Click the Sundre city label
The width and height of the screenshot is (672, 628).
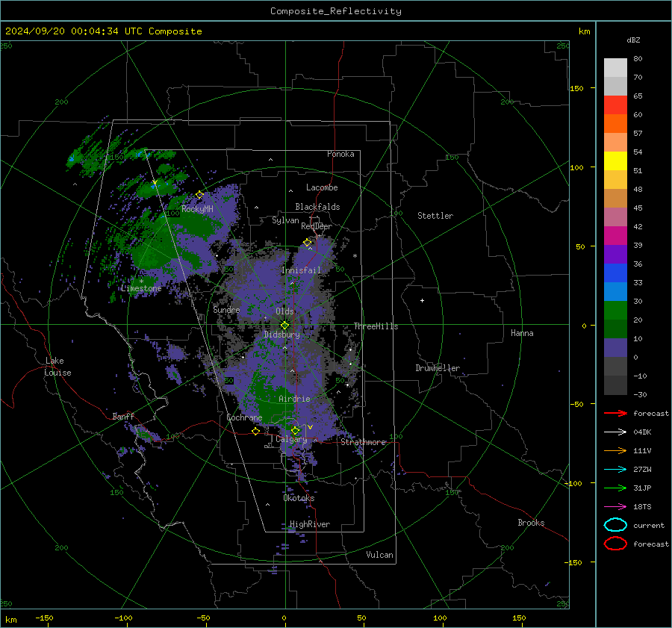coord(226,310)
